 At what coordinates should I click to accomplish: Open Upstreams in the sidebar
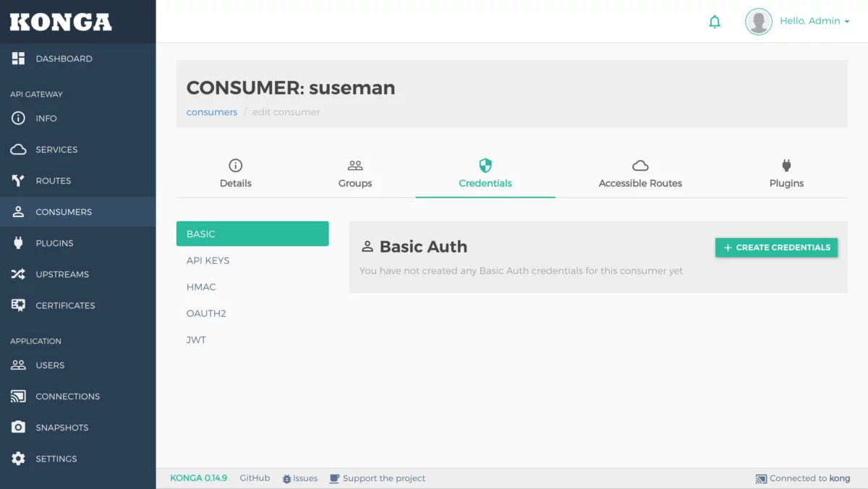[78, 274]
